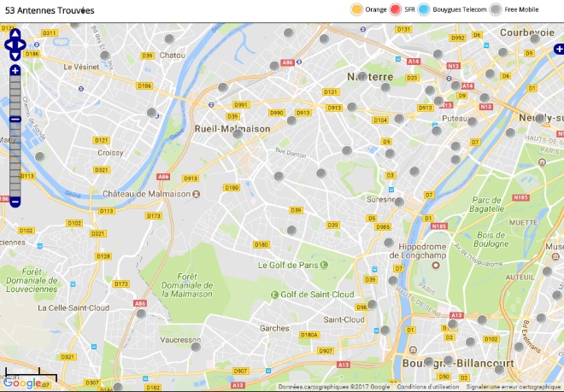Click the Château de Malmaison museum icon
The image size is (564, 392).
click(196, 194)
